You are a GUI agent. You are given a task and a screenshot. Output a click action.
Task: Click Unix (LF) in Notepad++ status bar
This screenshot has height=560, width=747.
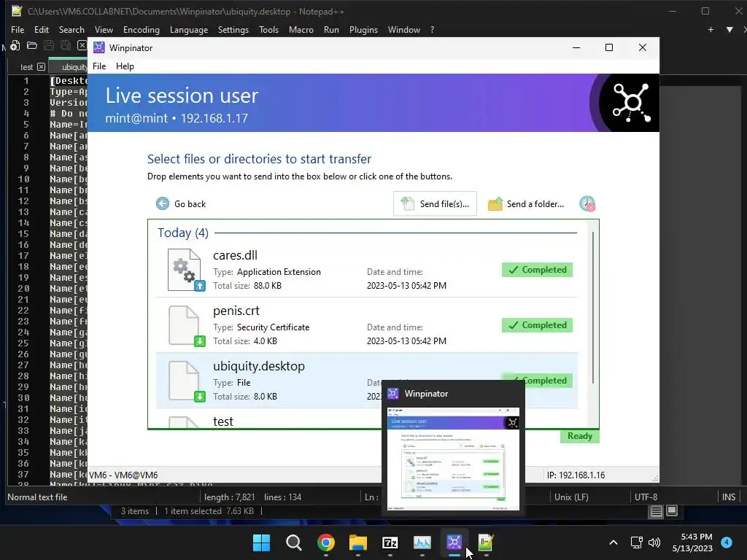tap(571, 497)
